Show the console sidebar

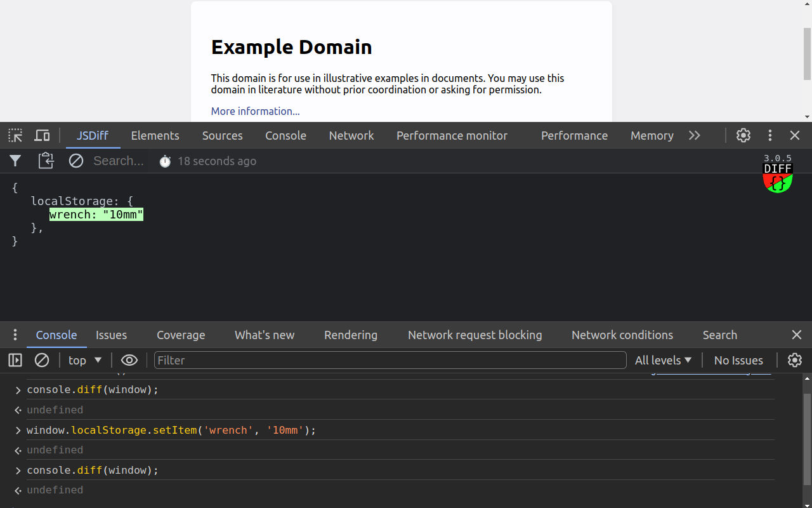coord(15,360)
